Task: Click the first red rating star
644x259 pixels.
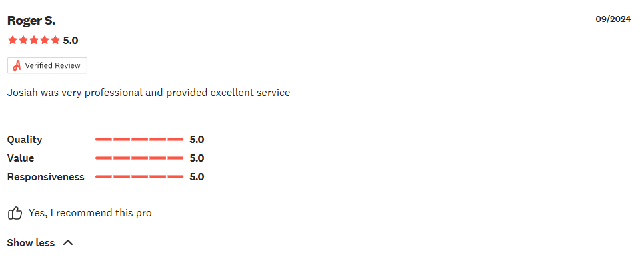Action: (12, 40)
